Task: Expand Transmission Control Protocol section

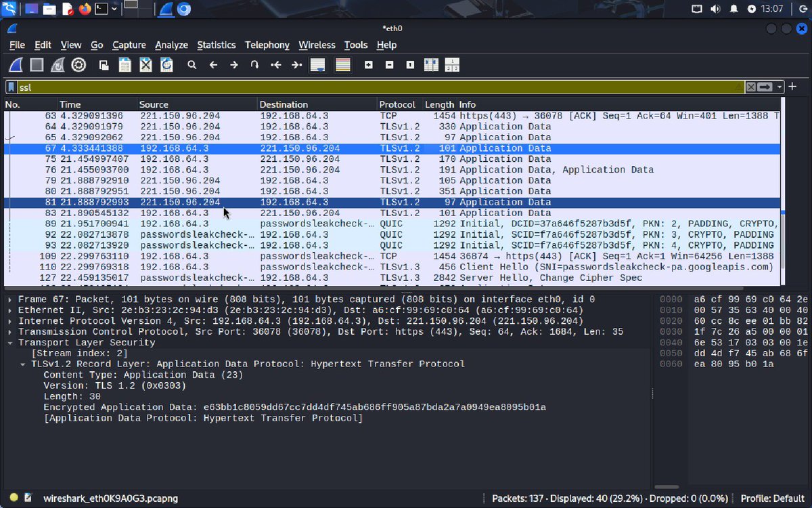Action: click(x=10, y=332)
